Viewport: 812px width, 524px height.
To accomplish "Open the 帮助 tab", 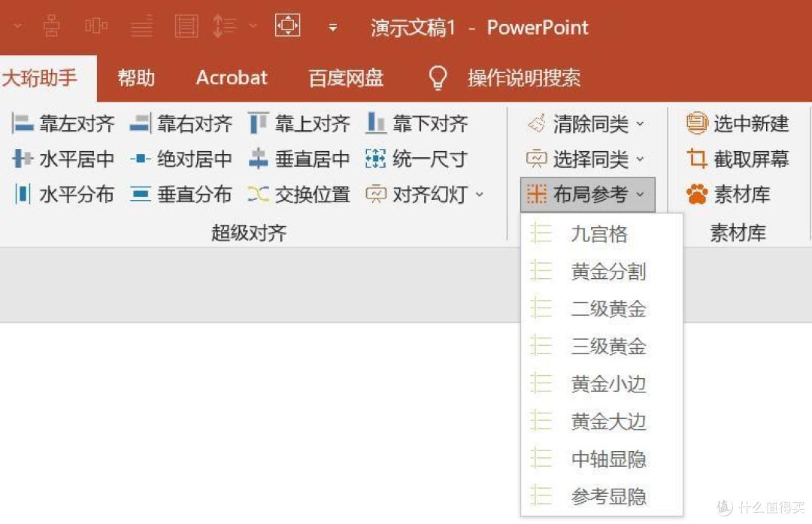I will [136, 78].
